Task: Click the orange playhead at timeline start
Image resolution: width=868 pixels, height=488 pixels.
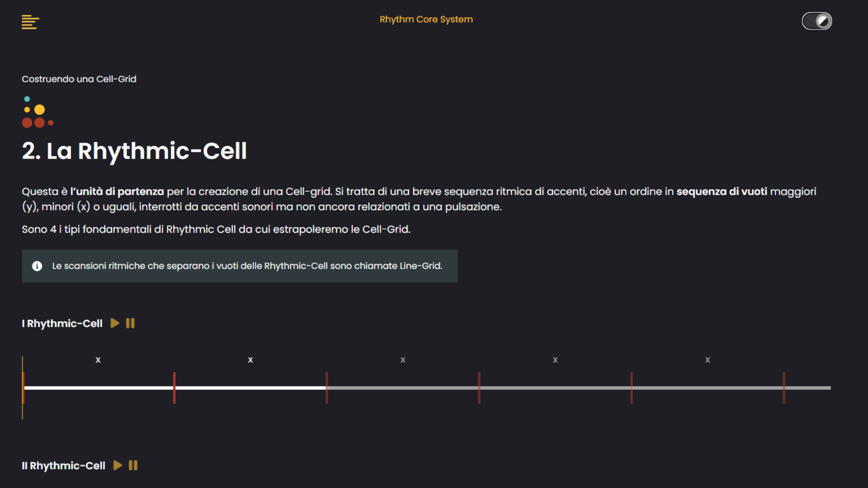Action: pos(23,388)
